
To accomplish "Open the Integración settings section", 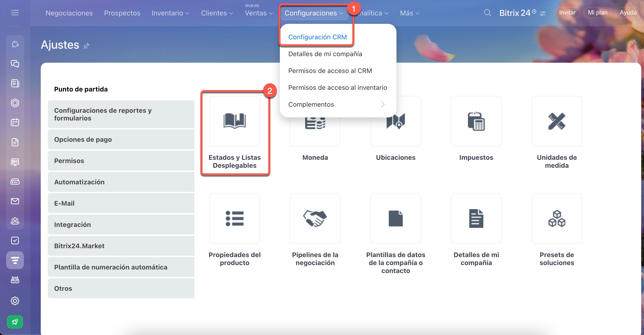I will 121,224.
